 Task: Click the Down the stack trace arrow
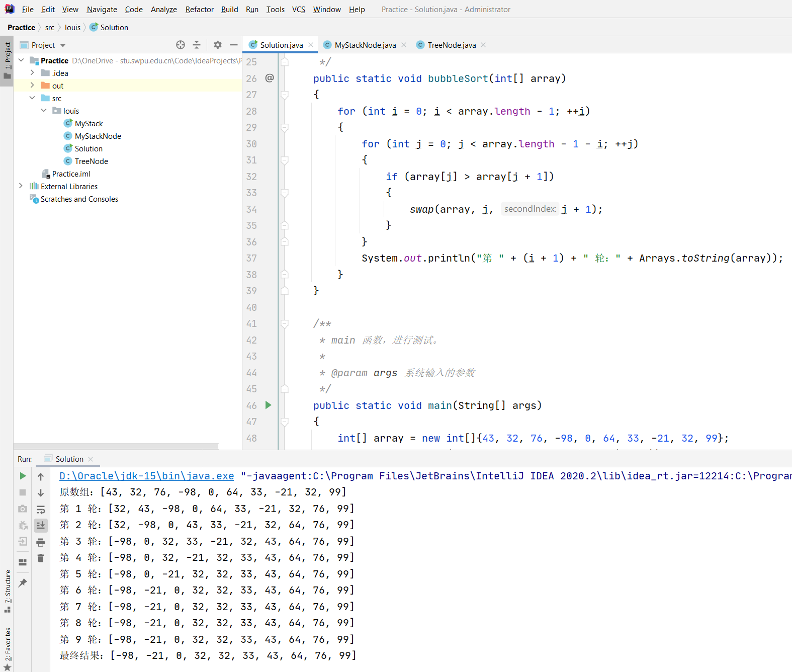pyautogui.click(x=41, y=493)
